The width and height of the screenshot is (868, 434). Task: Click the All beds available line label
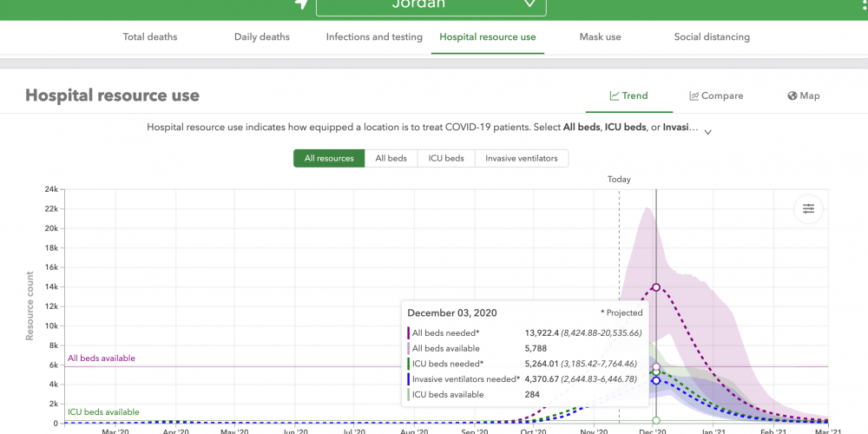coord(102,358)
